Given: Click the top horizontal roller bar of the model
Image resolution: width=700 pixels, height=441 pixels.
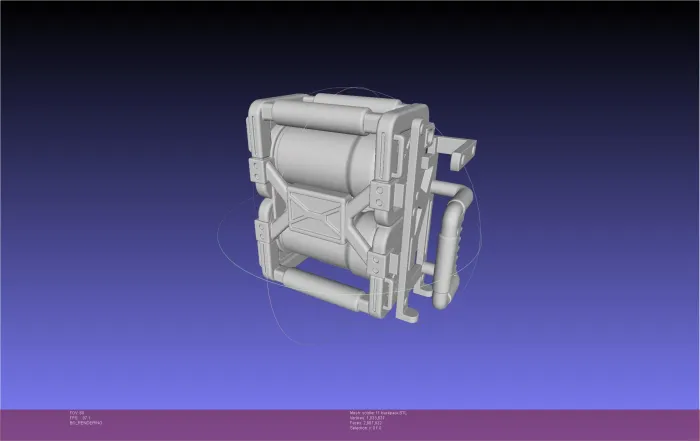Looking at the screenshot, I should coord(320,116).
